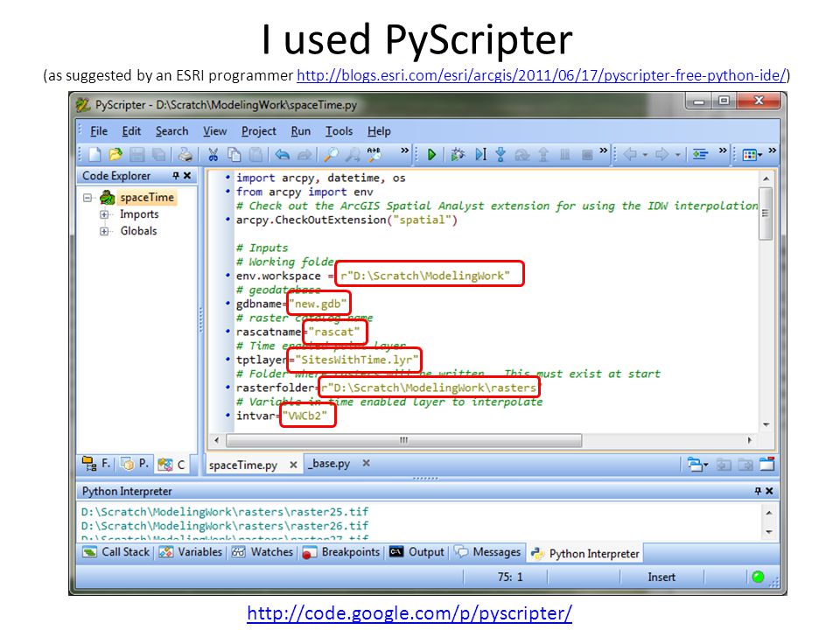Screen dimensions: 840x630
Task: Click the Pause debugger icon
Action: pyautogui.click(x=564, y=154)
